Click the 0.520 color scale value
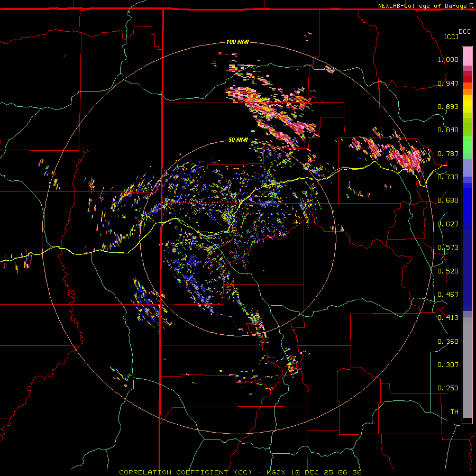The image size is (476, 476). (x=448, y=271)
